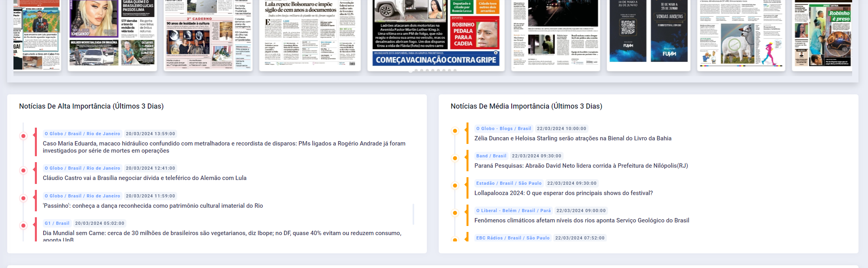The height and width of the screenshot is (268, 868).
Task: Click orange timeline marker for Paraná Pesquisas news
Action: tap(455, 158)
